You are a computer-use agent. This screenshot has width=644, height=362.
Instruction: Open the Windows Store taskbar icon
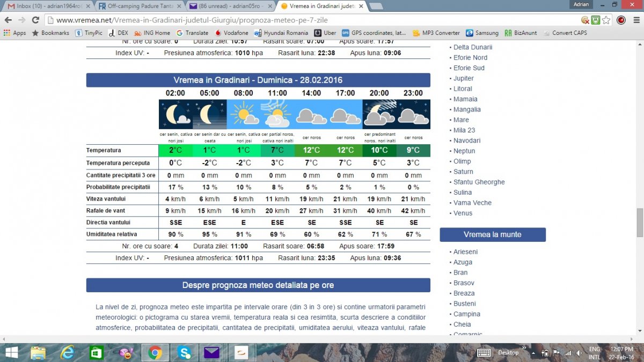coord(97,352)
